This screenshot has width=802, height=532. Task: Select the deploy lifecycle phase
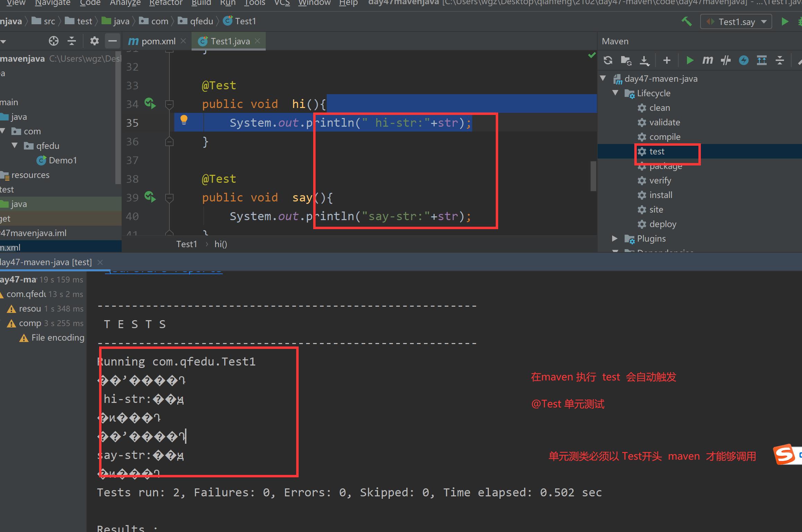click(657, 224)
